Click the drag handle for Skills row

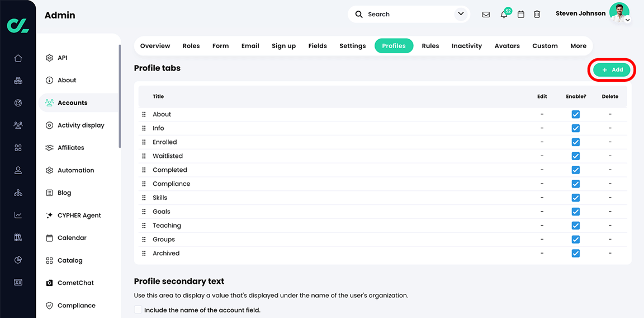click(144, 198)
